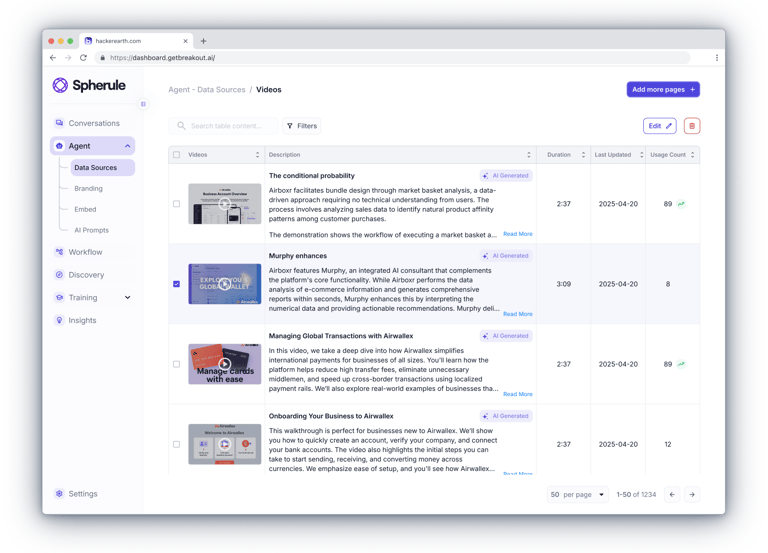768x553 pixels.
Task: Click Read More on Murphy enhances description
Action: pyautogui.click(x=518, y=314)
